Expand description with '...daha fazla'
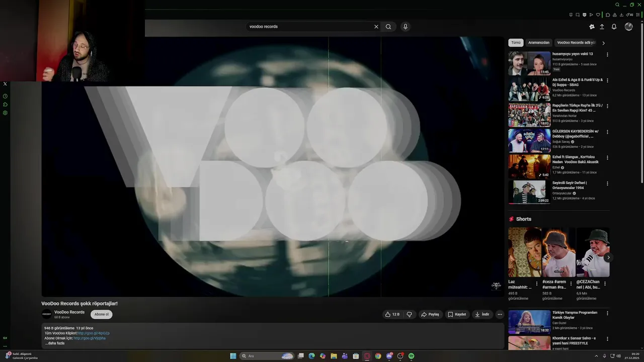 point(55,343)
